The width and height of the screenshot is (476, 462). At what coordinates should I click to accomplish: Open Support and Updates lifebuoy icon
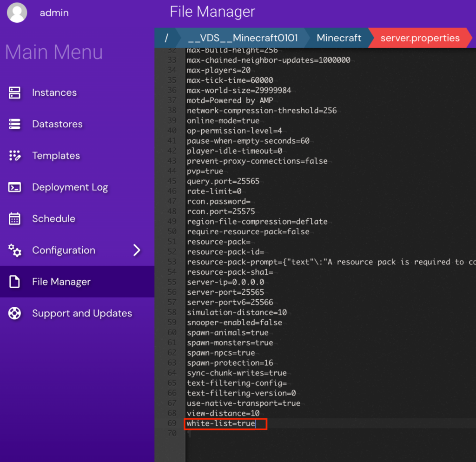click(x=14, y=313)
